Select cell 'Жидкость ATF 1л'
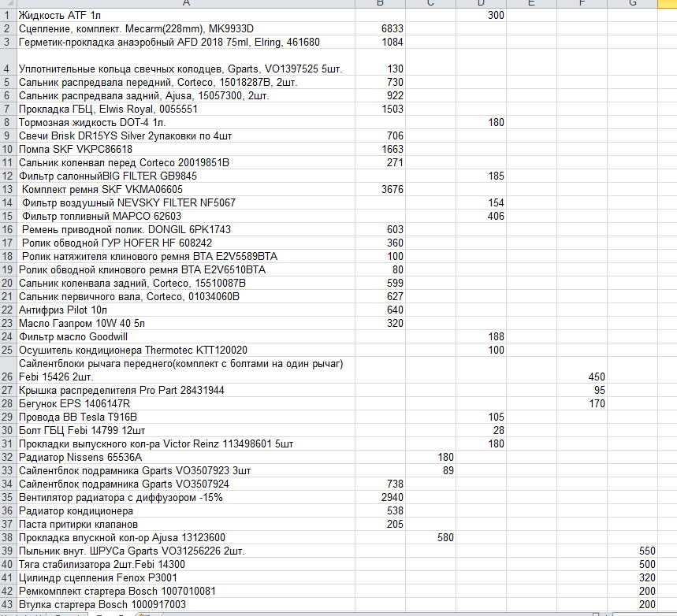The height and width of the screenshot is (616, 677). click(186, 15)
